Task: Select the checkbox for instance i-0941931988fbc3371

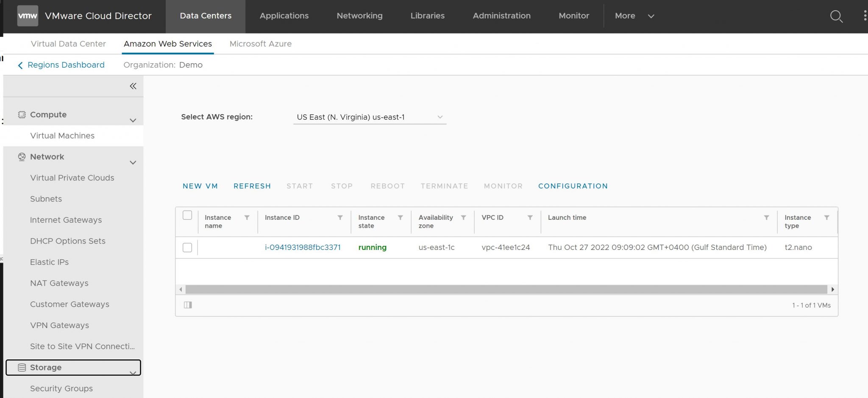Action: click(x=187, y=247)
